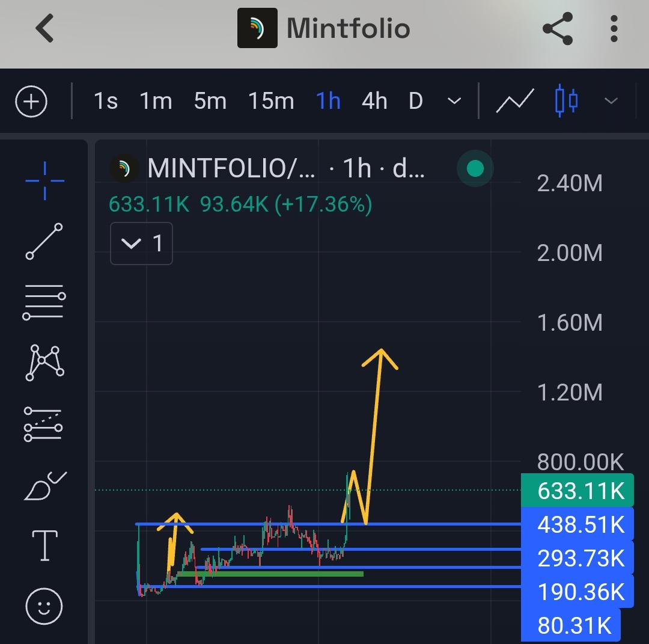Viewport: 649px width, 644px height.
Task: Select the brush drawing tool
Action: coord(45,486)
